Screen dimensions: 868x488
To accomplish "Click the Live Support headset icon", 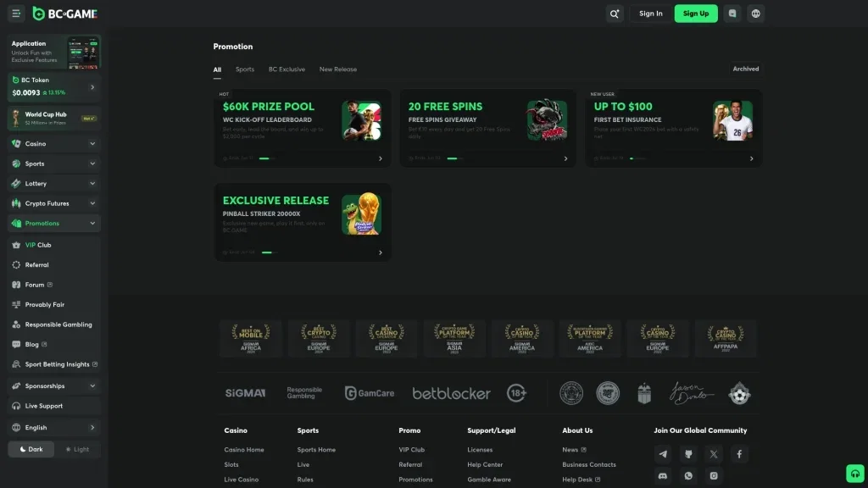I will tap(16, 406).
